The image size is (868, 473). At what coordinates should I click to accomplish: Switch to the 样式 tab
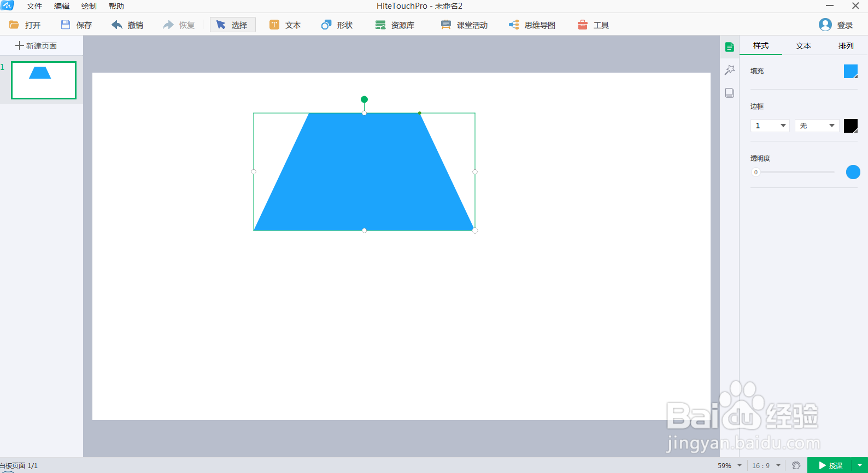[761, 46]
